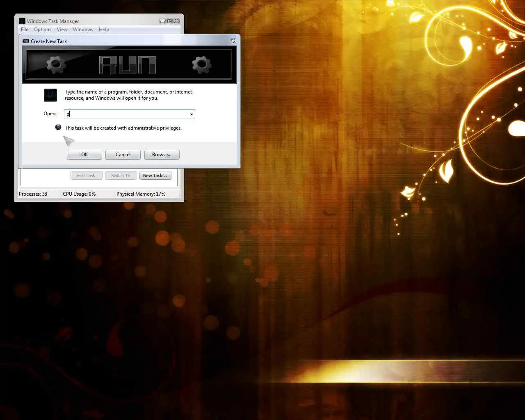
Task: Click the administrative privileges shield icon
Action: [58, 127]
